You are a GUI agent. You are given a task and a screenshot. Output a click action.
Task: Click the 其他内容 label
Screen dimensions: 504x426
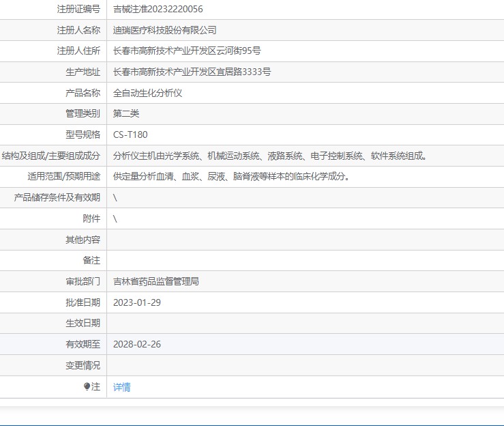83,240
